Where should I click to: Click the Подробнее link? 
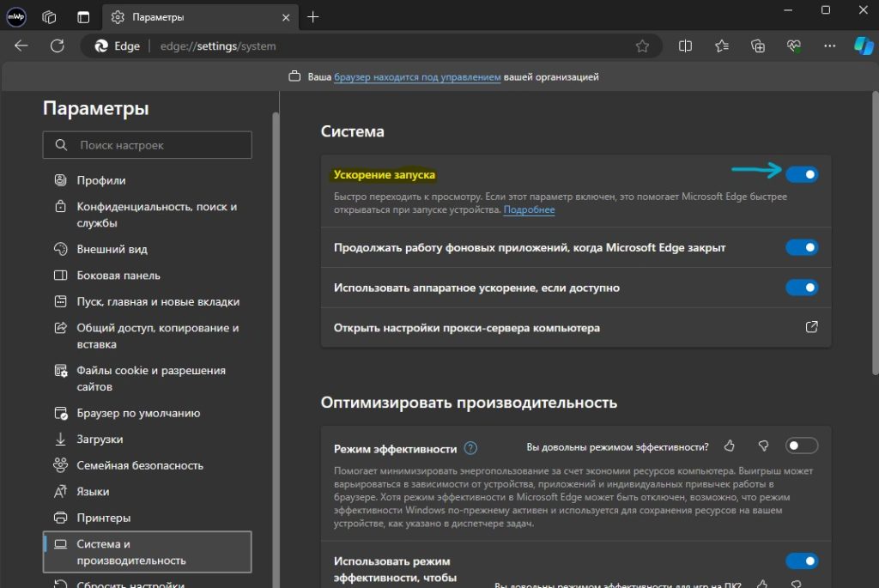529,210
